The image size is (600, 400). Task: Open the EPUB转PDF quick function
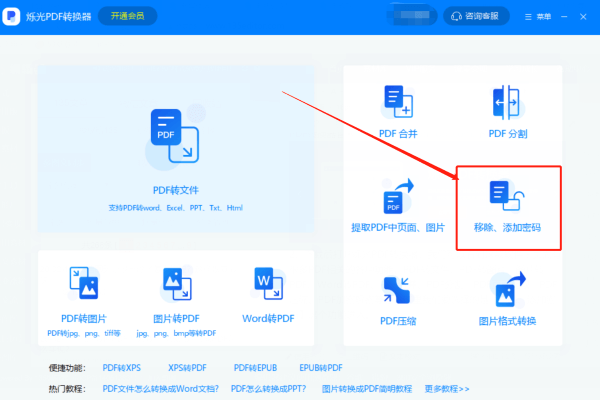[x=321, y=368]
